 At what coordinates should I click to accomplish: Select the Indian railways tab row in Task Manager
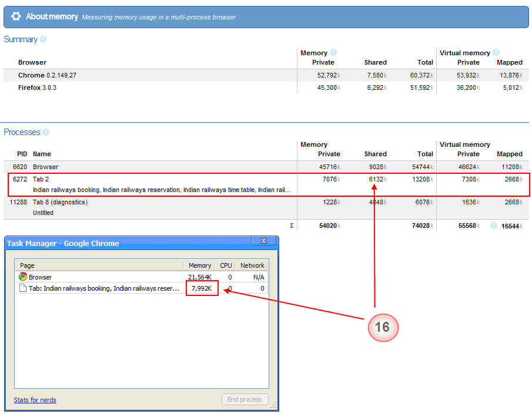click(142, 288)
